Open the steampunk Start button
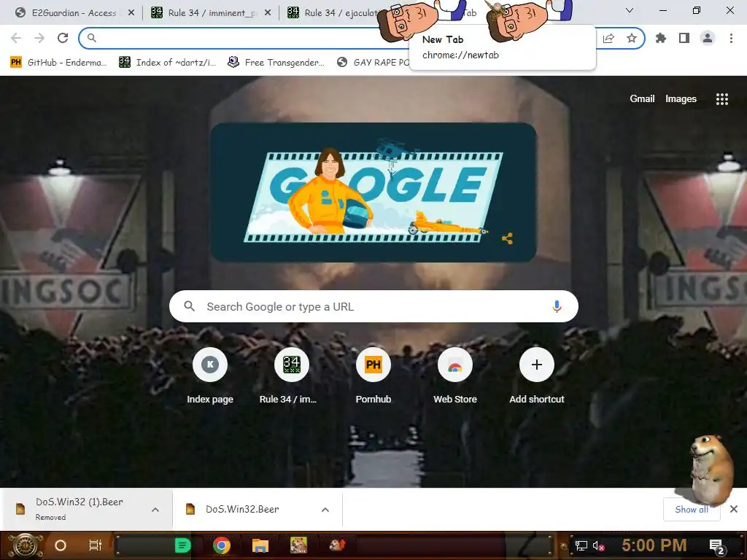 coord(25,545)
